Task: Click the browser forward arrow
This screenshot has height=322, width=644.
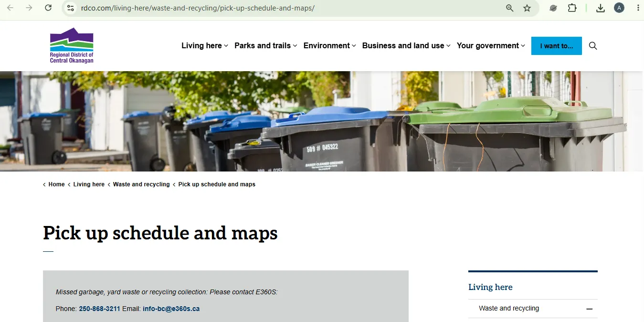Action: (x=29, y=8)
